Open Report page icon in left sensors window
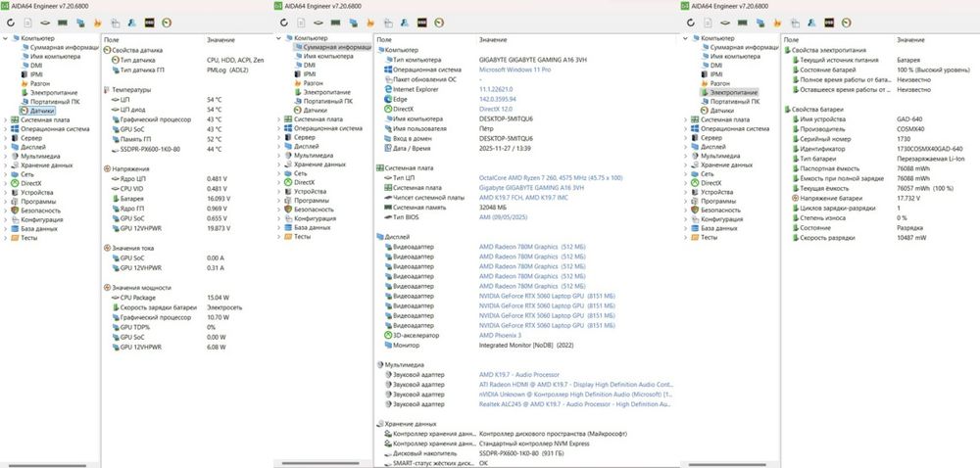This screenshot has width=980, height=468. pyautogui.click(x=27, y=23)
